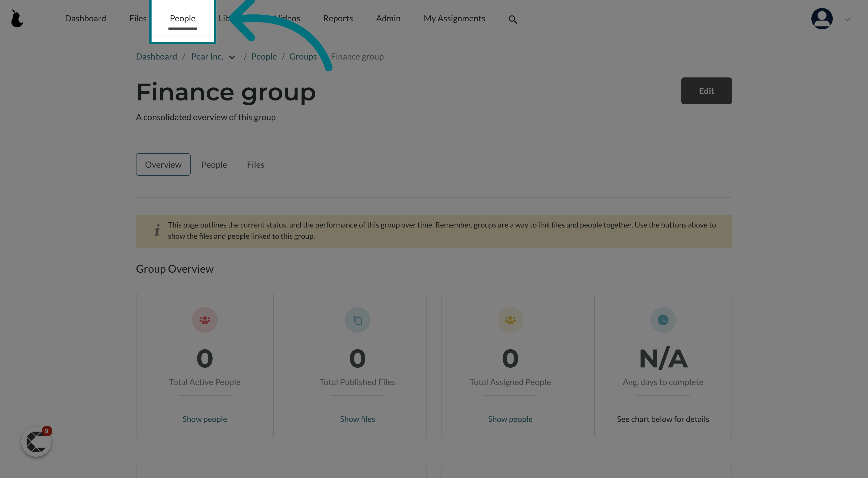Click the N/A value in Avg. days card

[x=663, y=358]
